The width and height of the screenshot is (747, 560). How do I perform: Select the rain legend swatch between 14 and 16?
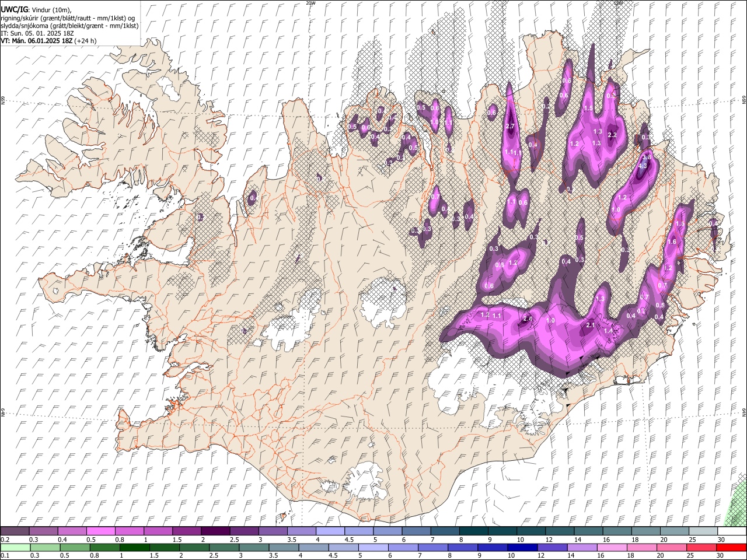582,547
